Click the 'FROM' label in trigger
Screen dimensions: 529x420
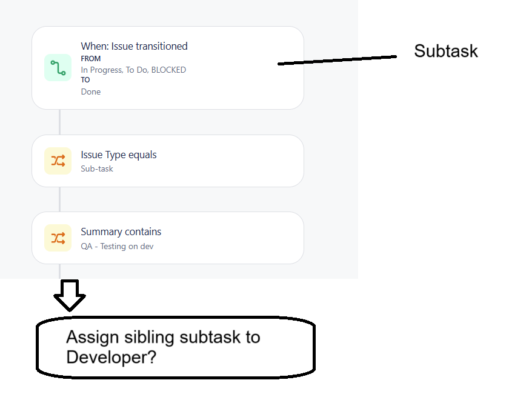point(91,59)
